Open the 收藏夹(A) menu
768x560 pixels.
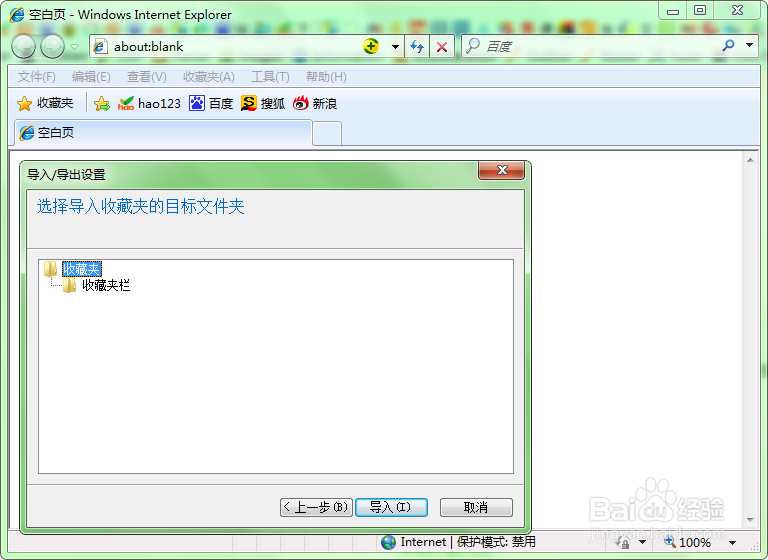pos(209,77)
